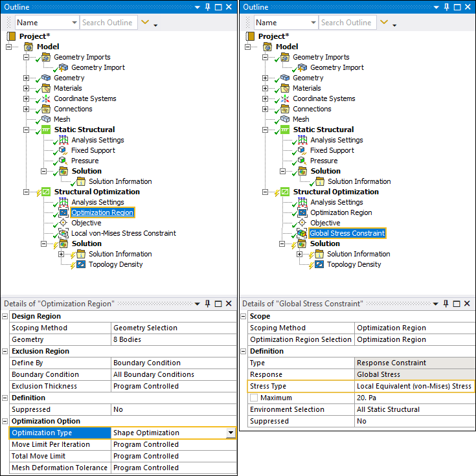Select Objective in right Outline
Screen dimensions: 476x476
pos(325,223)
